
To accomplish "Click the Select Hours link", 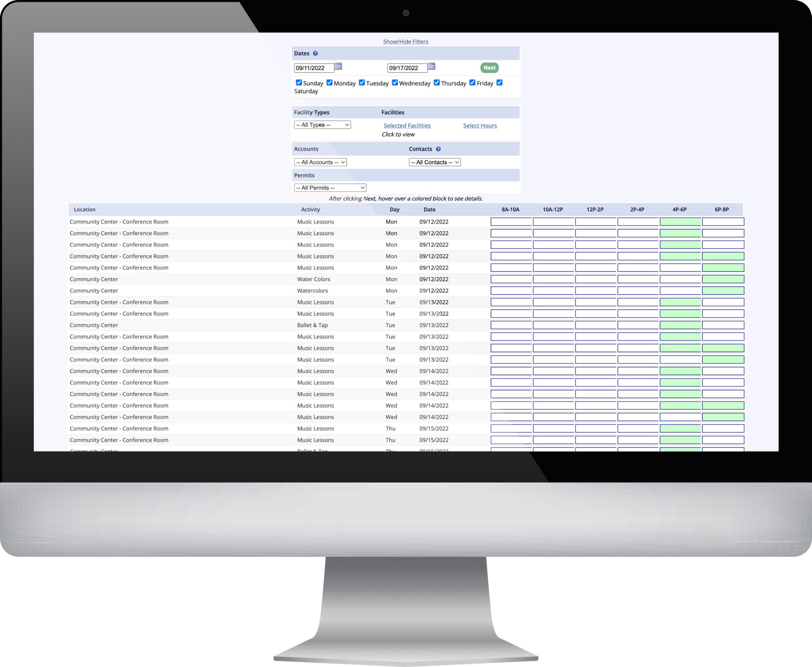I will coord(480,125).
